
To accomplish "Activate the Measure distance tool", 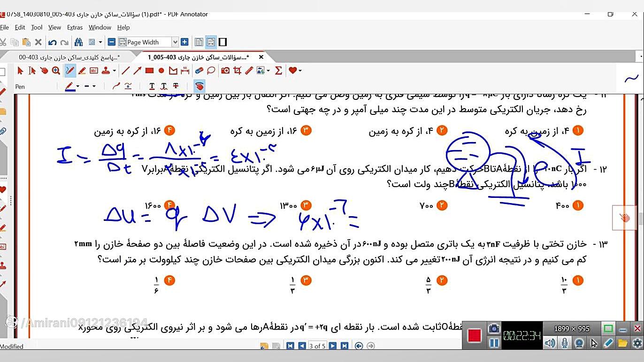I will [185, 71].
